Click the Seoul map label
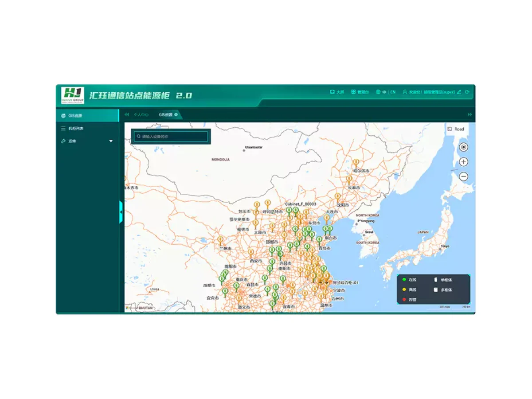Screen dimensions: 532x399 coord(369,232)
